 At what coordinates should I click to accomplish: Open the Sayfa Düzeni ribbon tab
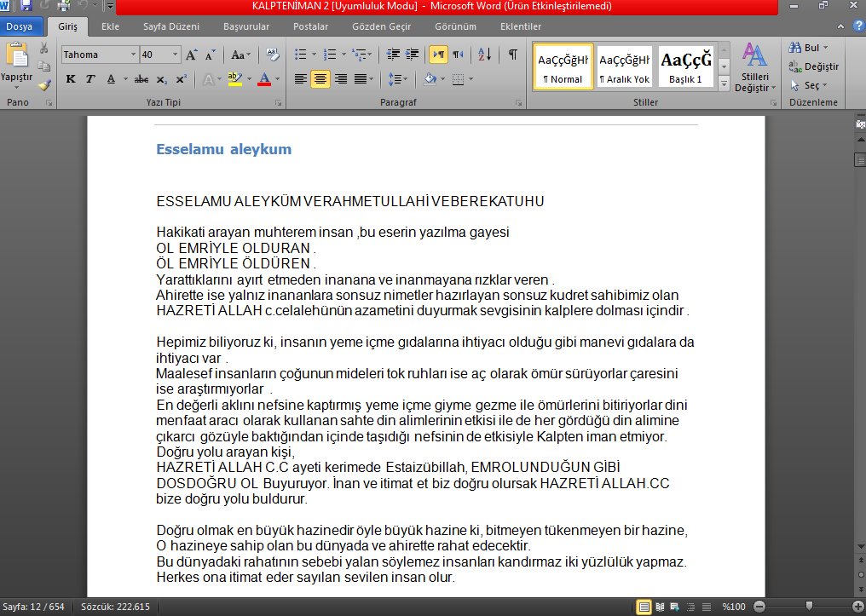[x=170, y=26]
